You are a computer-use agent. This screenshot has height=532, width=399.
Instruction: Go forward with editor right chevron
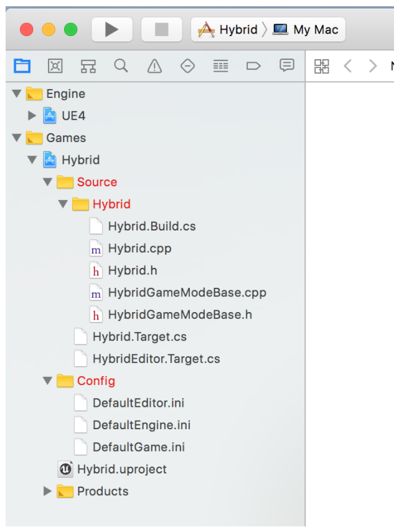click(373, 66)
